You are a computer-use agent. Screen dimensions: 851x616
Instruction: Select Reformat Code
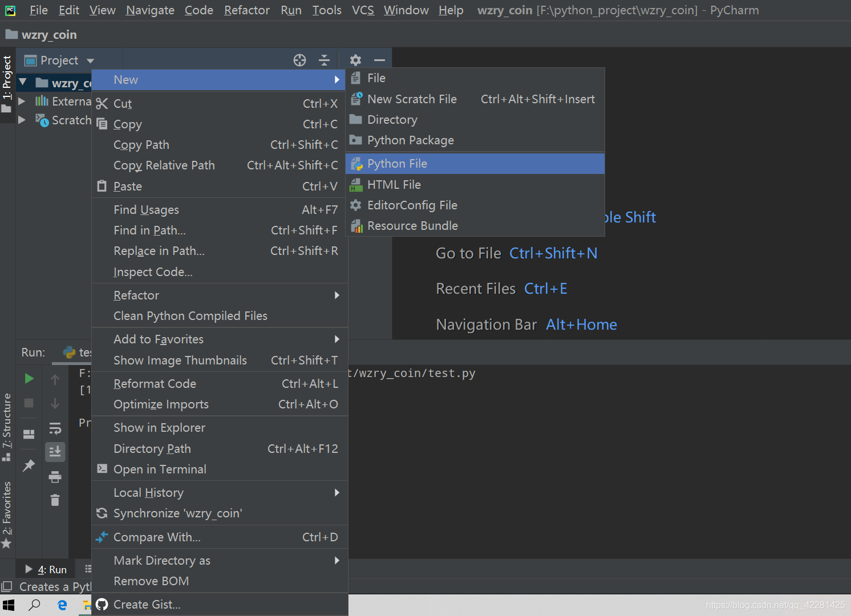coord(220,384)
